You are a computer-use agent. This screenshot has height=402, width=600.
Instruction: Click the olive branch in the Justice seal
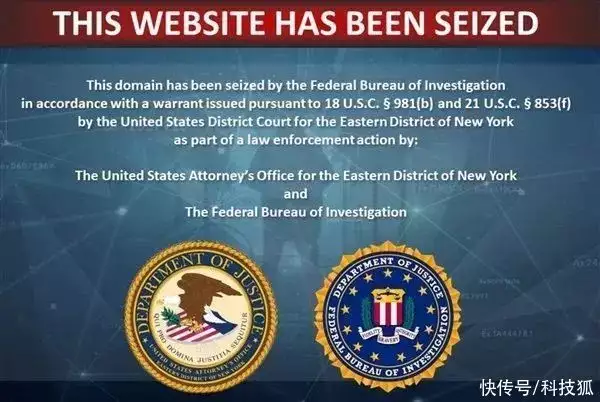tap(170, 316)
